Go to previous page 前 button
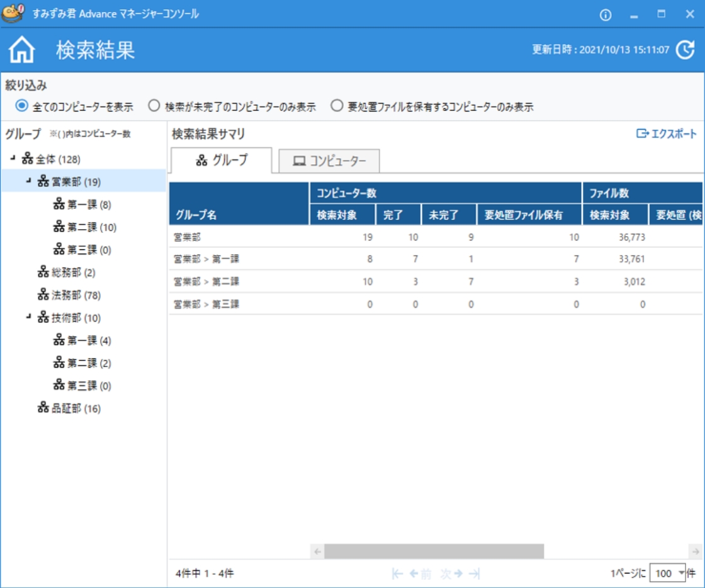The width and height of the screenshot is (705, 588). pos(420,573)
